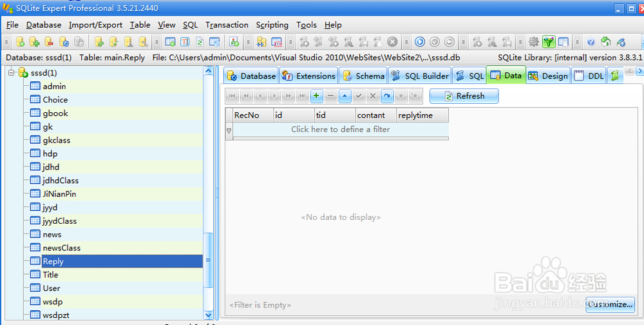Switch to the Design tab
Image resolution: width=644 pixels, height=325 pixels.
tap(548, 75)
